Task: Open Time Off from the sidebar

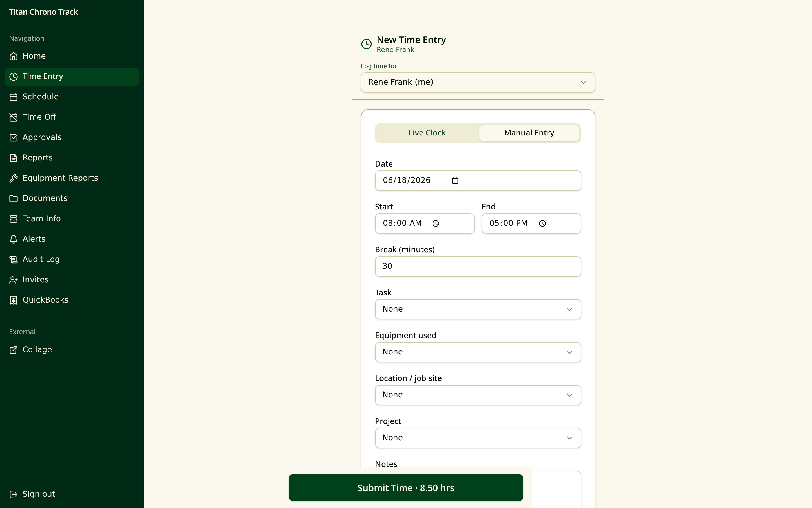Action: (x=72, y=117)
